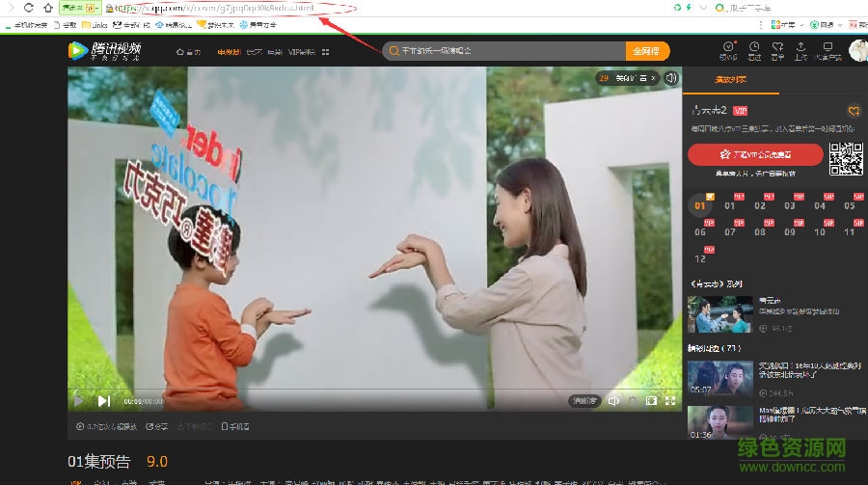Click Tencent Video logo
This screenshot has height=485, width=868.
(x=105, y=51)
